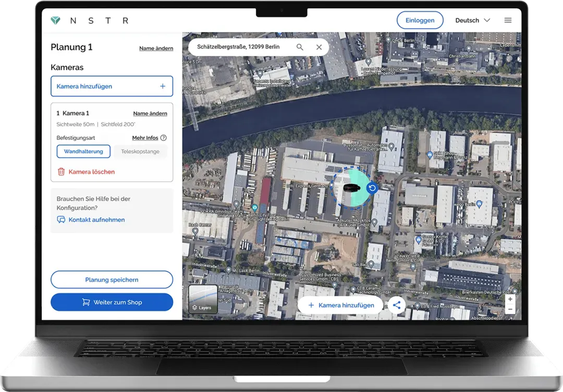Click Name ändern next to Kamera 1
563x392 pixels.
150,113
